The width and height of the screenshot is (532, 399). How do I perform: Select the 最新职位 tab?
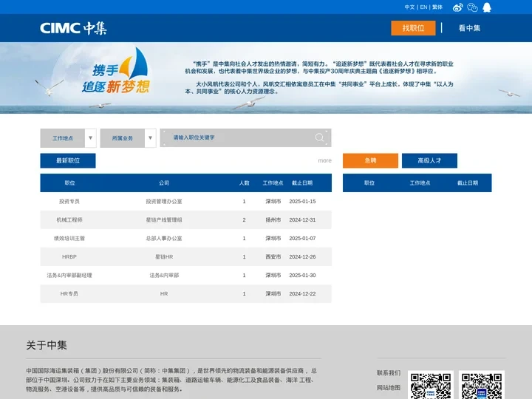(68, 160)
